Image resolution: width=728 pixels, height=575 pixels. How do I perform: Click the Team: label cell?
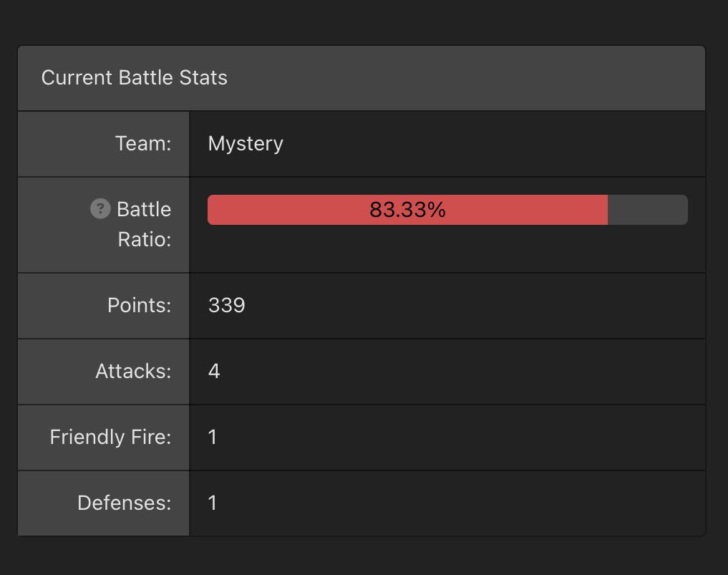click(x=104, y=144)
